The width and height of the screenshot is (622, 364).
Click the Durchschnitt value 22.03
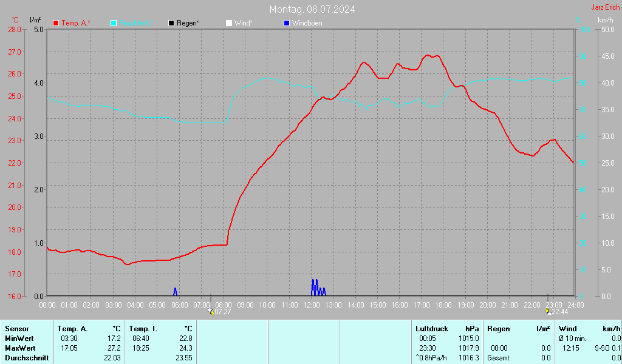112,358
